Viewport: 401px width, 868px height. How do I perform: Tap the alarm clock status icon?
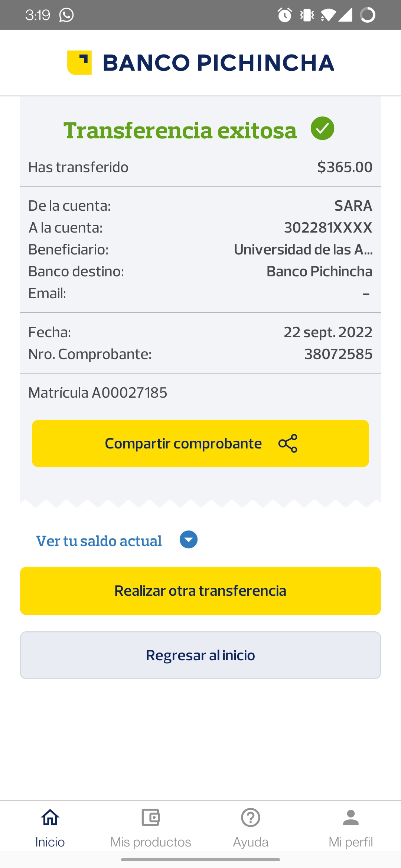tap(285, 15)
